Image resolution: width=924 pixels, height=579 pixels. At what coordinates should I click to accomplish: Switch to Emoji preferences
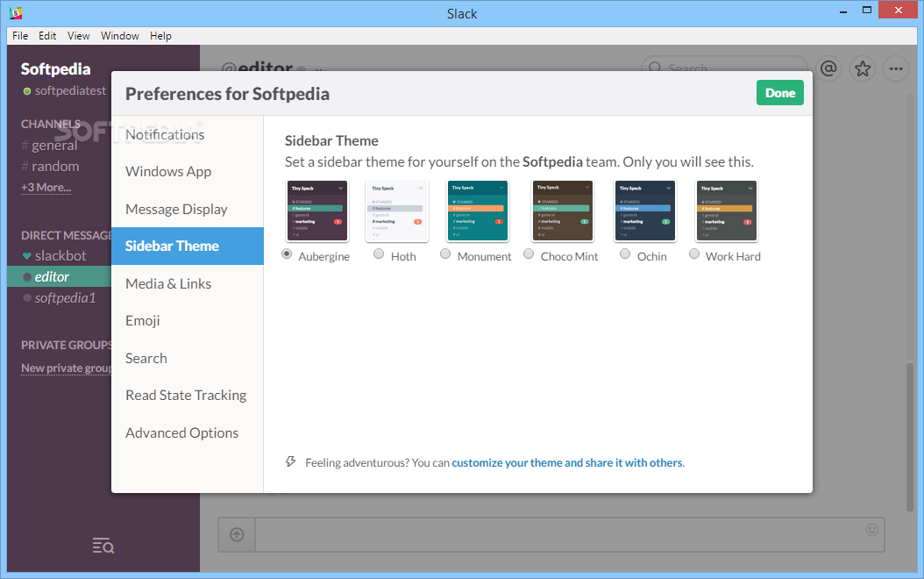(188, 321)
